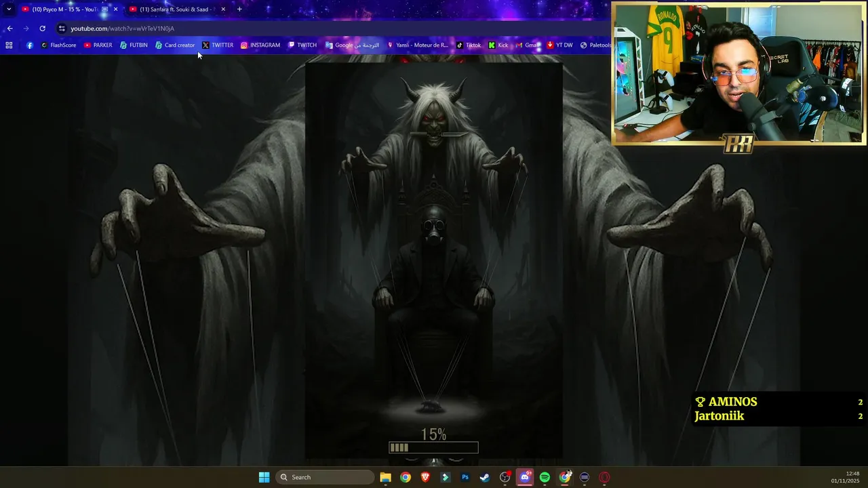Open the FUTBIN bookmark

pos(134,45)
